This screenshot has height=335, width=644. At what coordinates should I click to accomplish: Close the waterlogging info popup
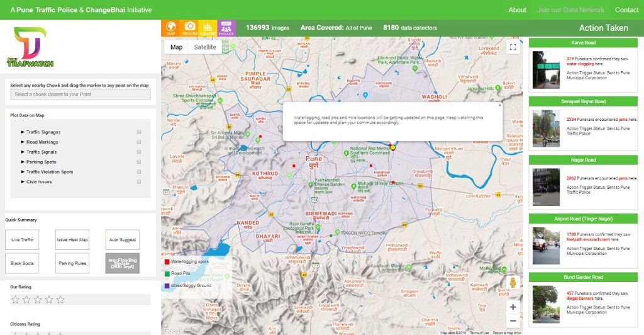click(499, 105)
